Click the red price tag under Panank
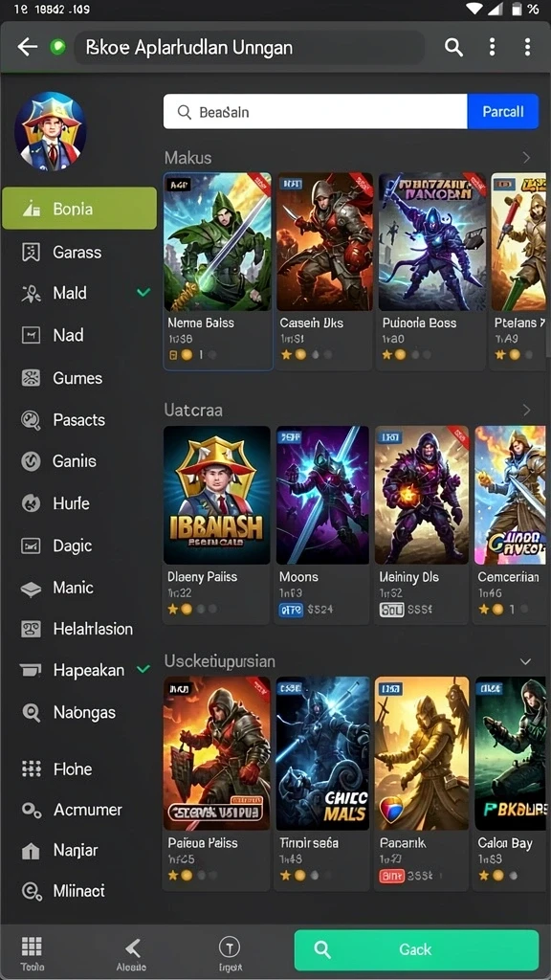 [391, 877]
